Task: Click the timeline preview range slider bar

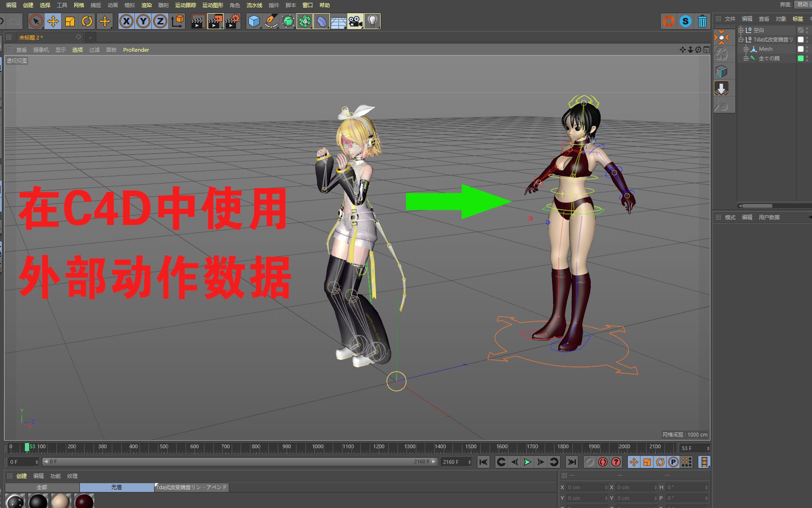Action: [x=240, y=462]
